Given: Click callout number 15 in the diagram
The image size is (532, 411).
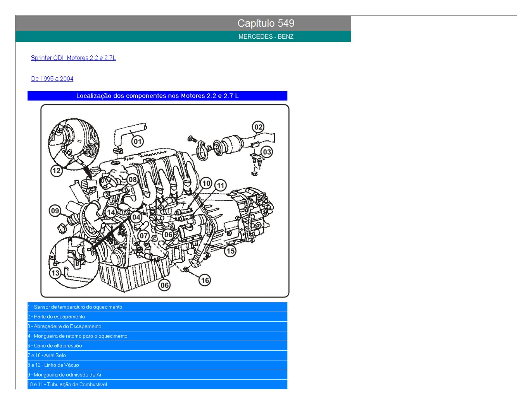Looking at the screenshot, I should pyautogui.click(x=230, y=251).
